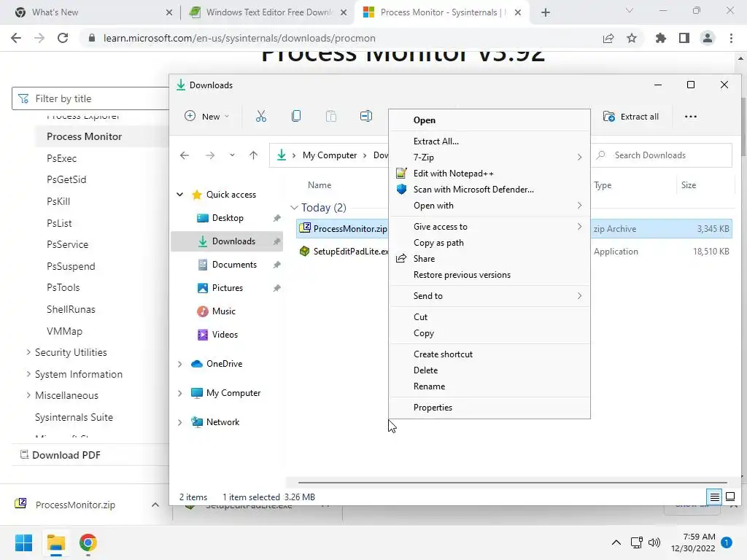This screenshot has width=747, height=560.
Task: Click the Cut scissors icon in Explorer toolbar
Action: click(260, 116)
